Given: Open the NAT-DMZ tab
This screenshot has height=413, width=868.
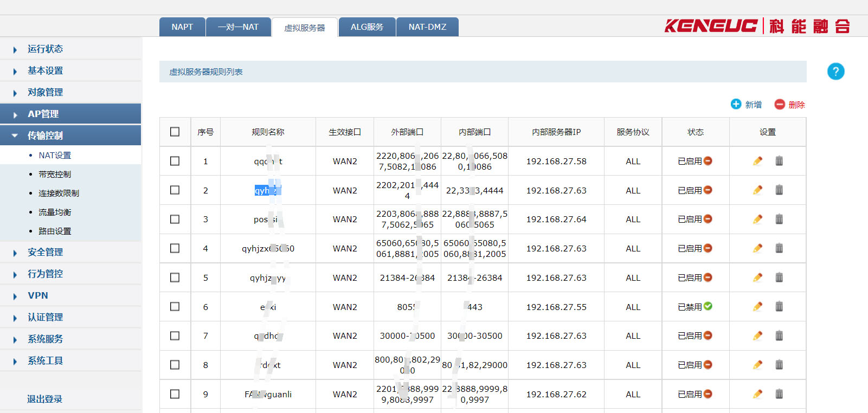Looking at the screenshot, I should [427, 27].
